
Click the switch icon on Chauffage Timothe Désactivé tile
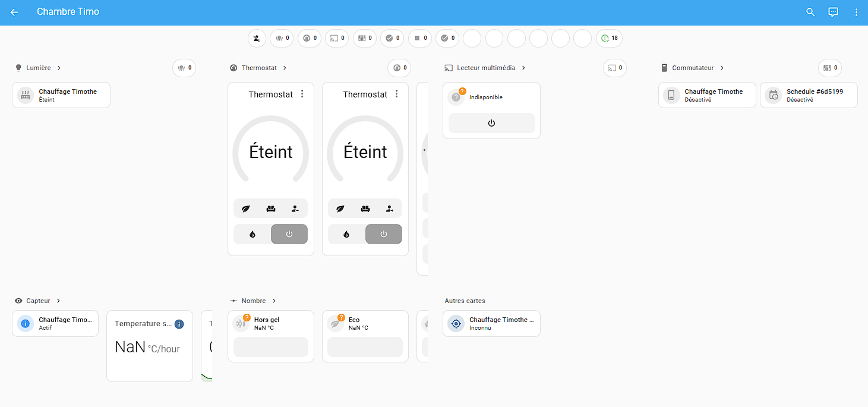[671, 95]
